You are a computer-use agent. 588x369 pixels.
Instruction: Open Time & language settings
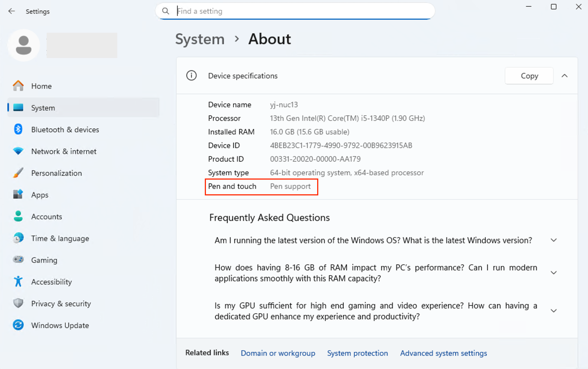60,238
